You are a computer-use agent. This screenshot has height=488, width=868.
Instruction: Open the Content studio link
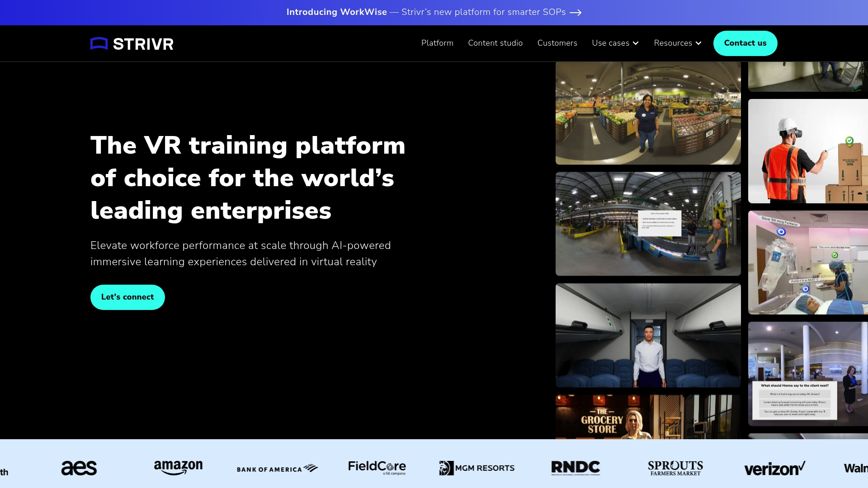click(x=495, y=43)
